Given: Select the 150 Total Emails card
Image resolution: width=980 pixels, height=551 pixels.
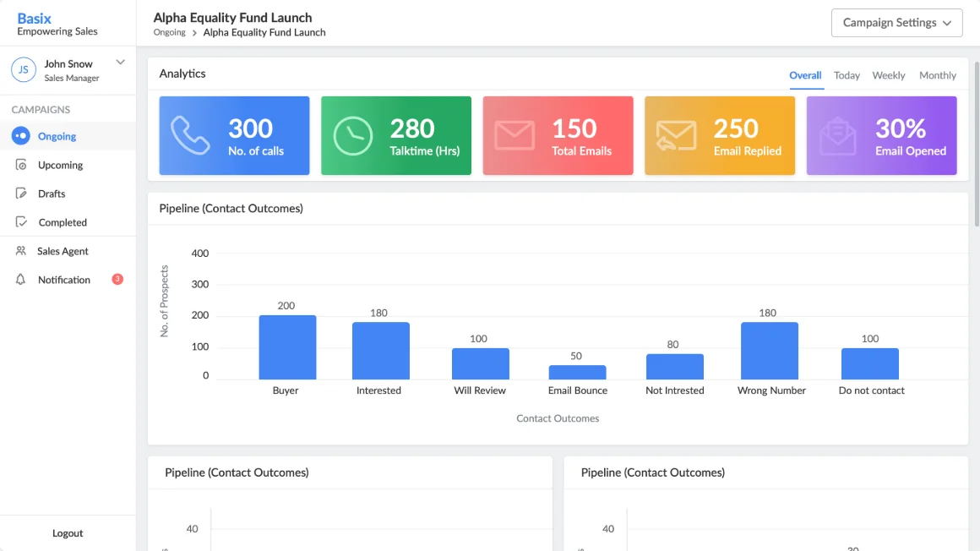Looking at the screenshot, I should click(558, 135).
